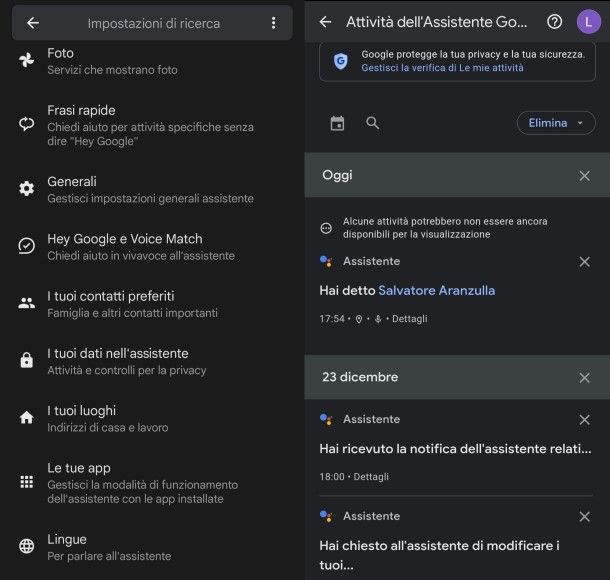Delete all activity from Oggi
610x580 pixels.
coord(584,176)
